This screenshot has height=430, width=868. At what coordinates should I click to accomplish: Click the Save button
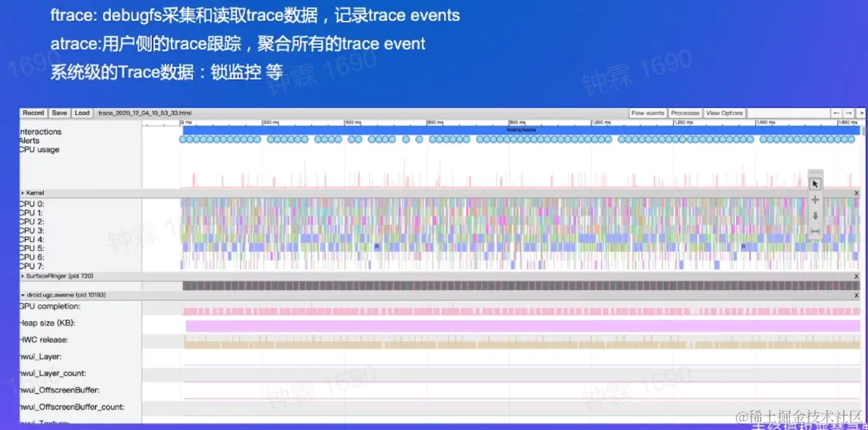pos(59,113)
